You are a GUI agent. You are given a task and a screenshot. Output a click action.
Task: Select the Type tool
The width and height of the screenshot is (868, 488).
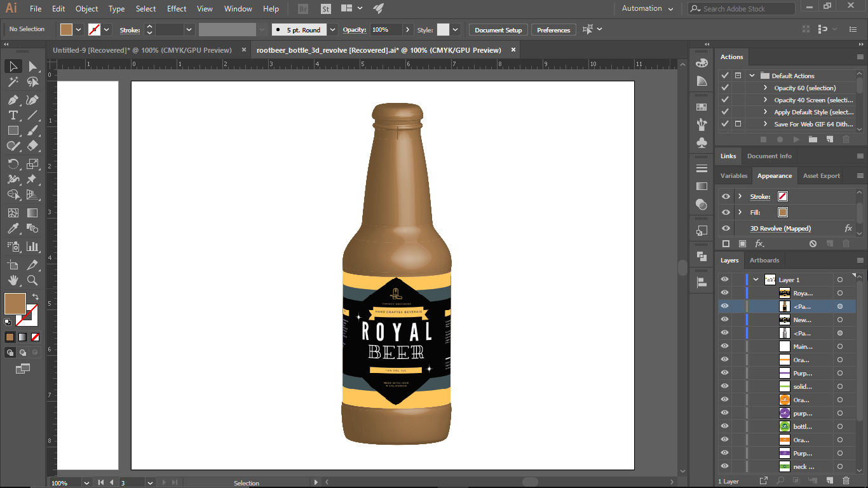tap(13, 115)
